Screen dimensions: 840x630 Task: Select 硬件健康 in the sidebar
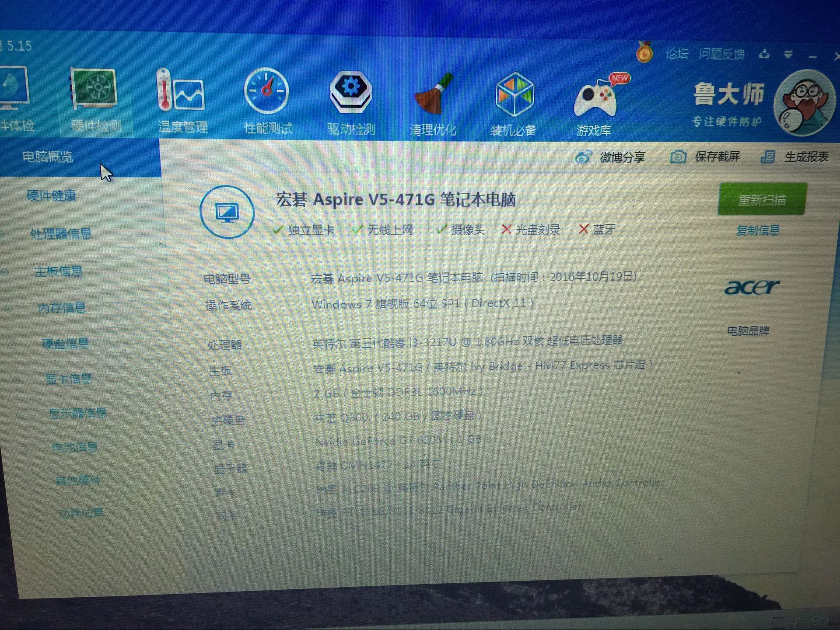pyautogui.click(x=52, y=195)
